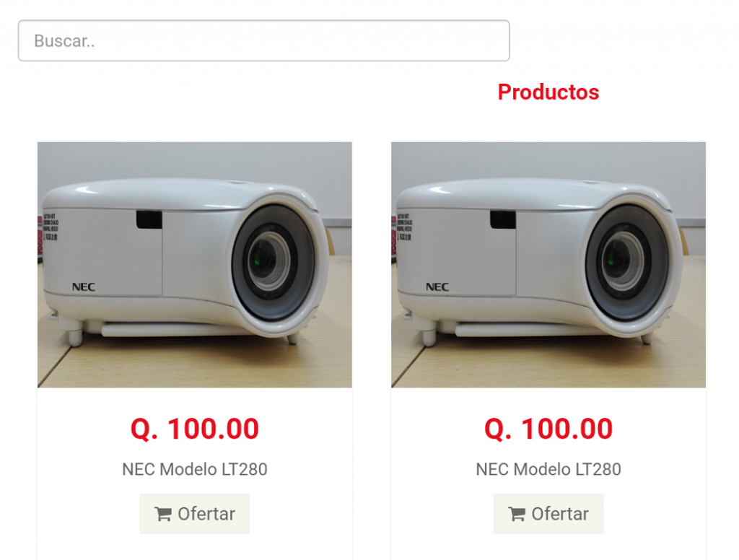This screenshot has height=560, width=739.
Task: Click the warning label sticker on left projector
Action: pyautogui.click(x=51, y=227)
